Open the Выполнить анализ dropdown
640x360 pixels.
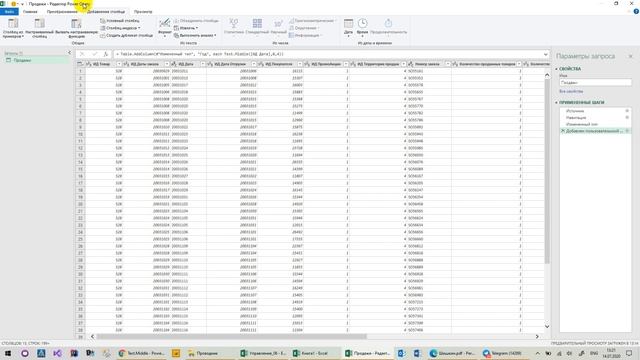click(x=195, y=36)
